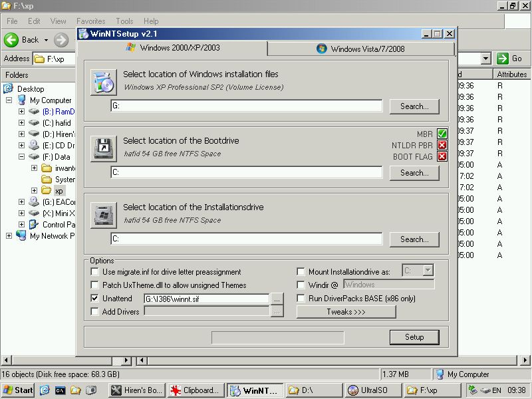The width and height of the screenshot is (532, 399).
Task: Click command prompt quick launch icon
Action: [60, 390]
